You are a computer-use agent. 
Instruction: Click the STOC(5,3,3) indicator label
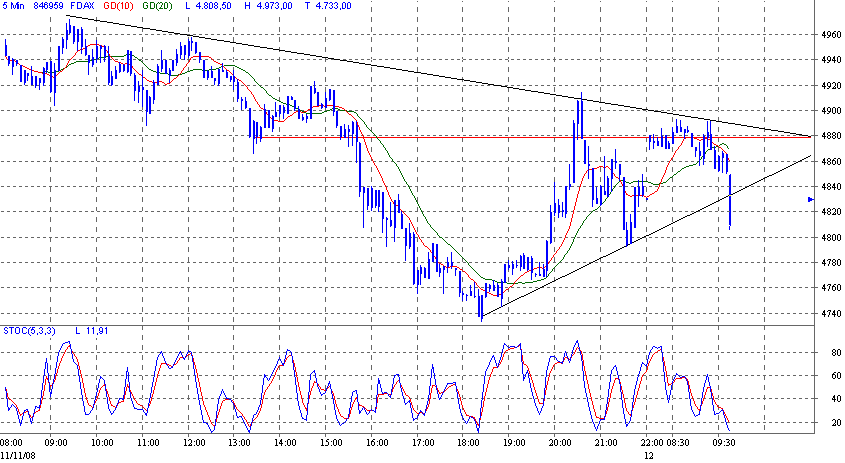[29, 330]
